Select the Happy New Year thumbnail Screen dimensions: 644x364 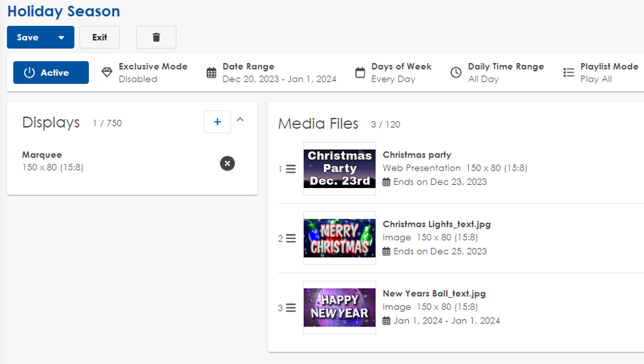coord(339,308)
